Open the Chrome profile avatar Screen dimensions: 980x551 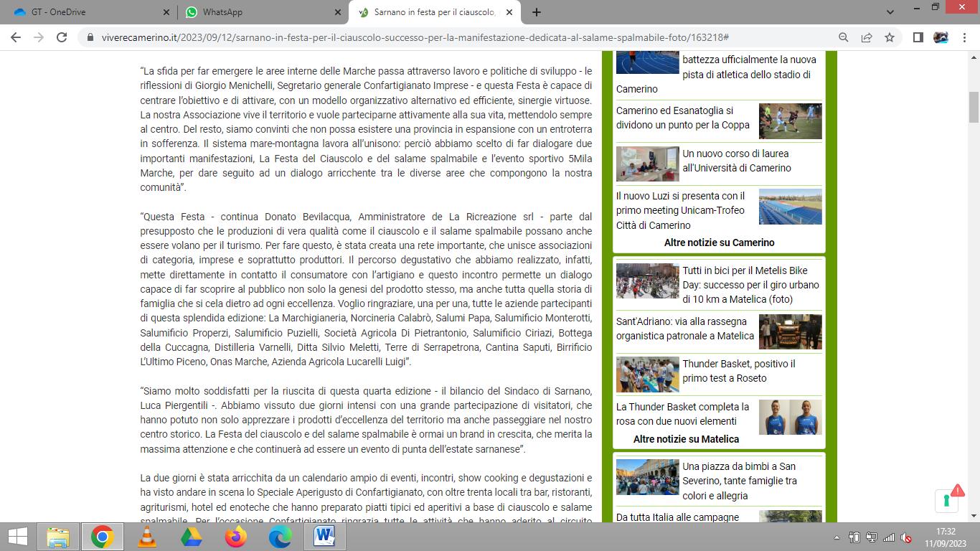(941, 37)
